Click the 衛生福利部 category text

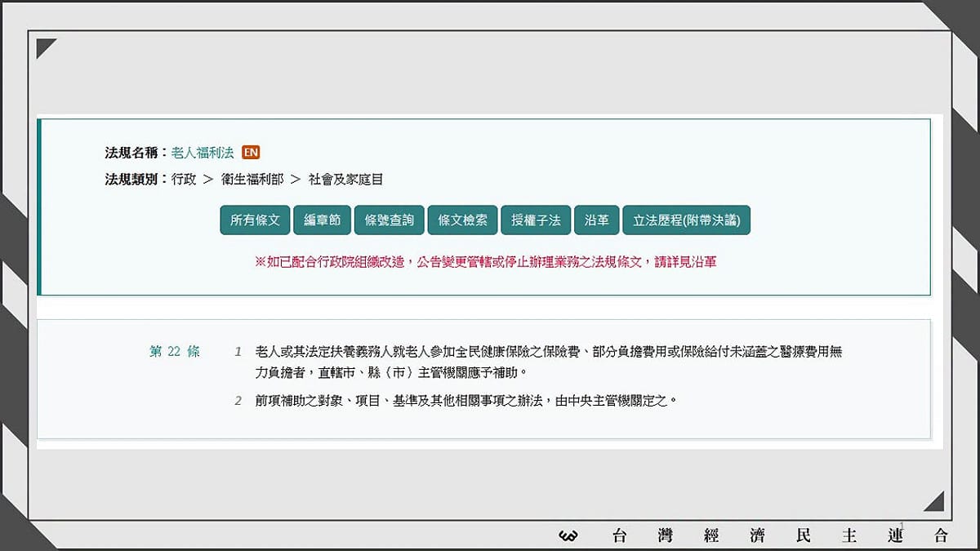click(252, 179)
